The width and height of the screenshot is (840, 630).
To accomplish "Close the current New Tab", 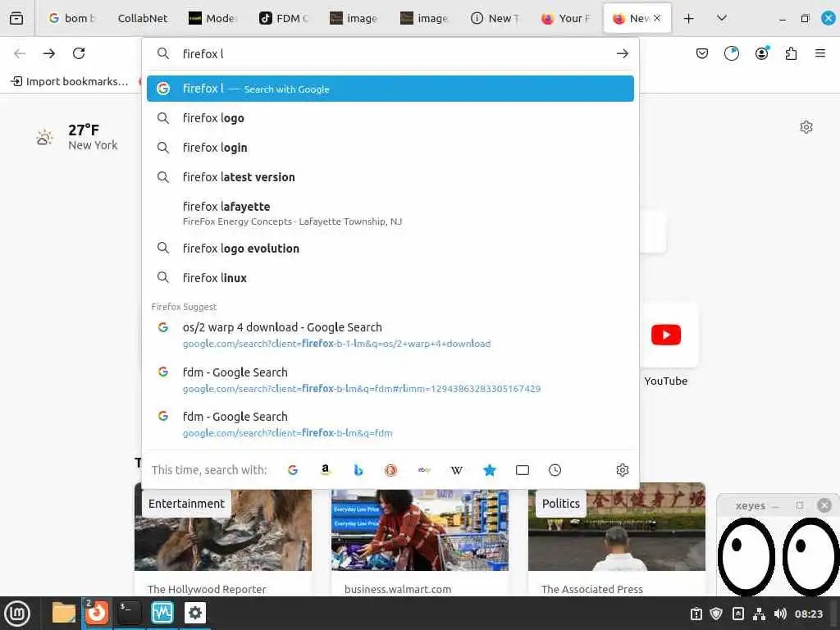I will pos(657,18).
